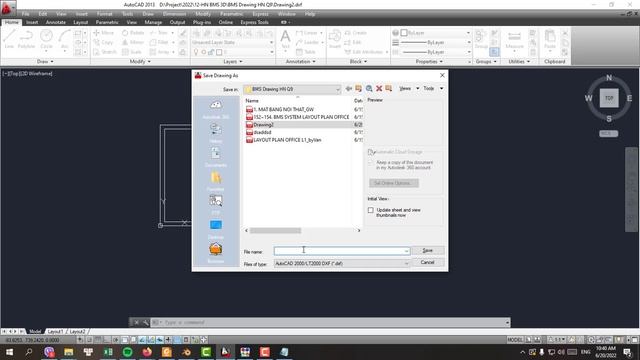
Task: Expand the Draw panel
Action: (x=45, y=62)
